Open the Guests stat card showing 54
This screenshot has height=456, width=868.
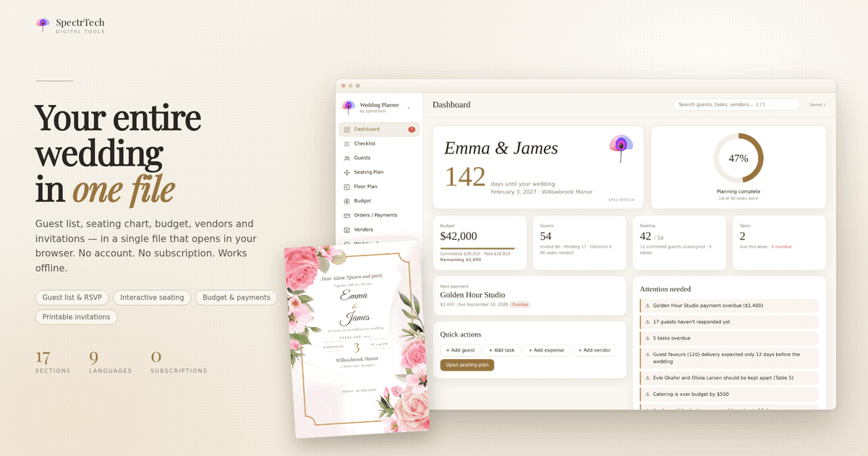click(x=580, y=242)
